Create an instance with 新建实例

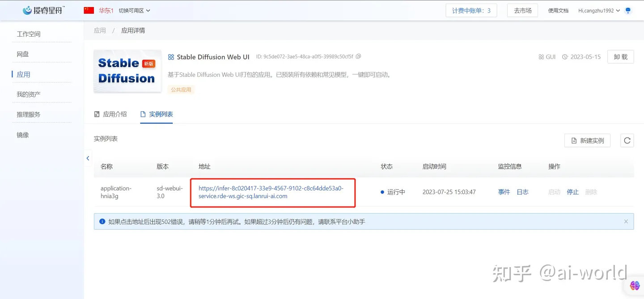[x=587, y=140]
